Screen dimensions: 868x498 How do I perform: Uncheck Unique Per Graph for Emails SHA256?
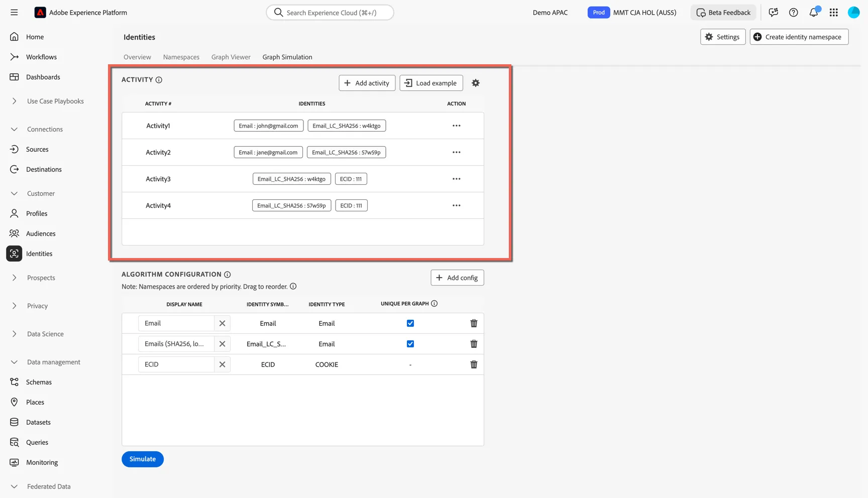(410, 344)
